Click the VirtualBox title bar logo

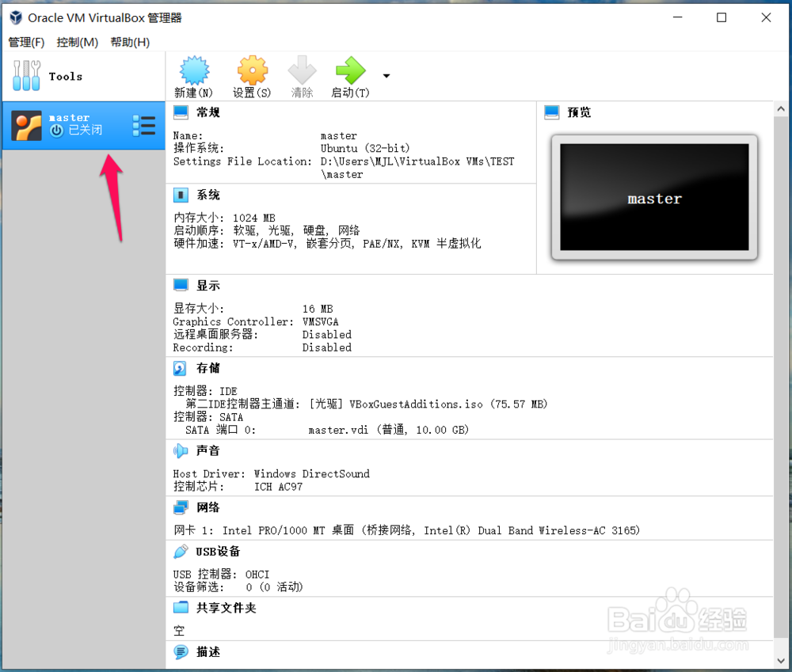click(16, 17)
